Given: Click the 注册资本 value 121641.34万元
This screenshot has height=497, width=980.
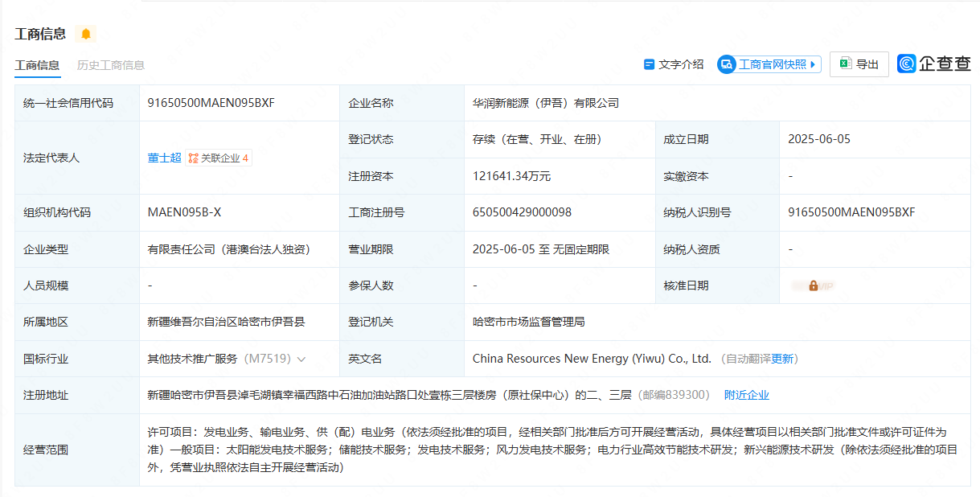Looking at the screenshot, I should [x=511, y=176].
